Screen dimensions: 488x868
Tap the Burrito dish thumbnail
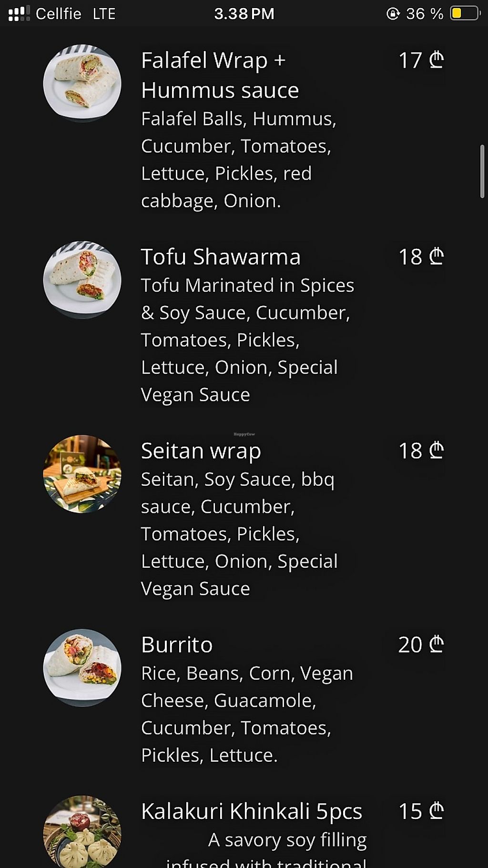[82, 668]
